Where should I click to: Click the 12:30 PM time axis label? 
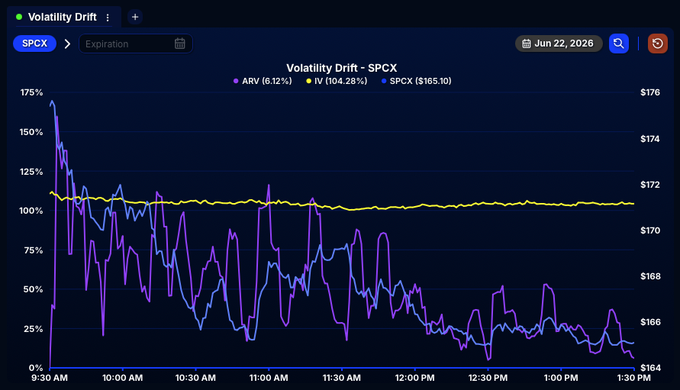point(488,378)
